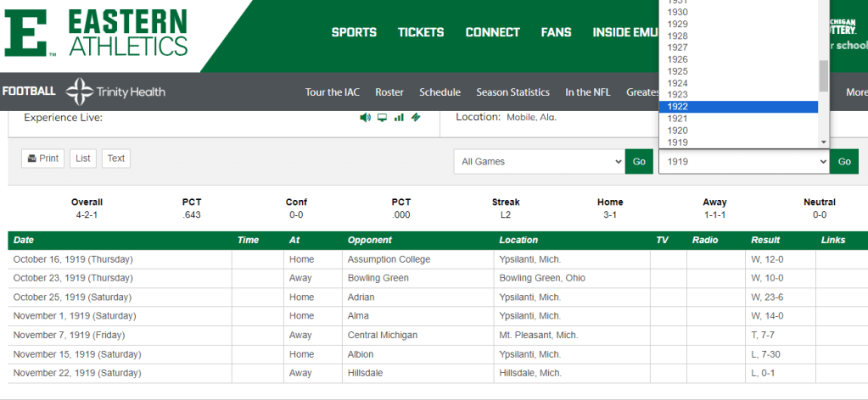The image size is (868, 400).
Task: Pick 1920 in the open year list
Action: click(x=737, y=131)
